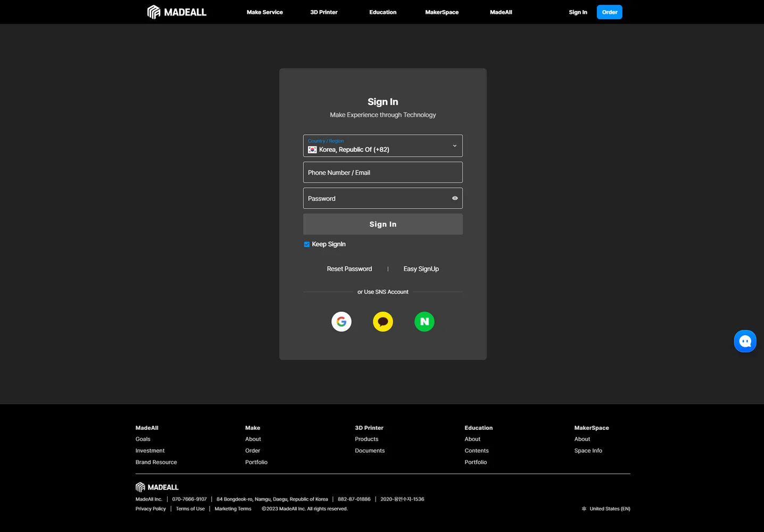Viewport: 764px width, 532px height.
Task: Click 'Make Experience through Technology' tagline
Action: [383, 115]
